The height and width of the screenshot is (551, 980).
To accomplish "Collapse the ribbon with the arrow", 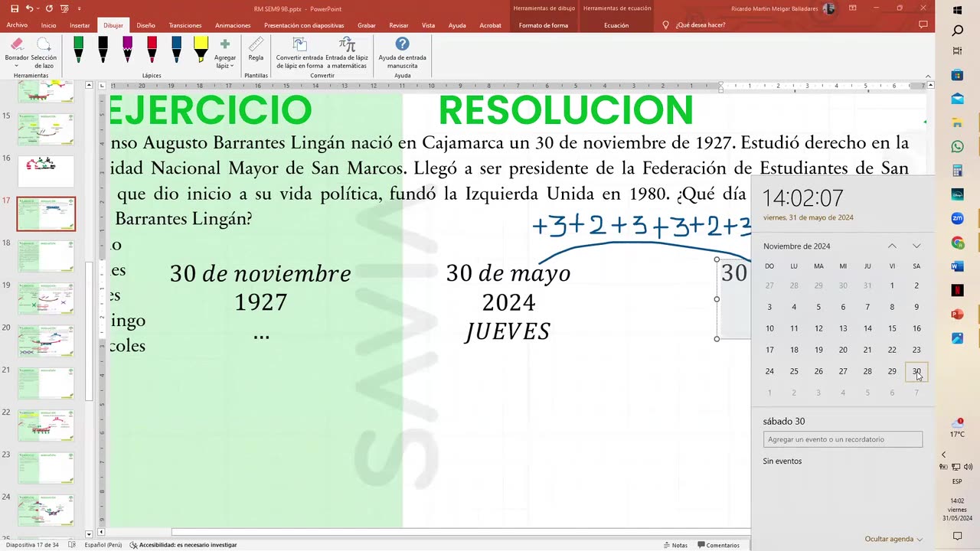I will tap(929, 76).
